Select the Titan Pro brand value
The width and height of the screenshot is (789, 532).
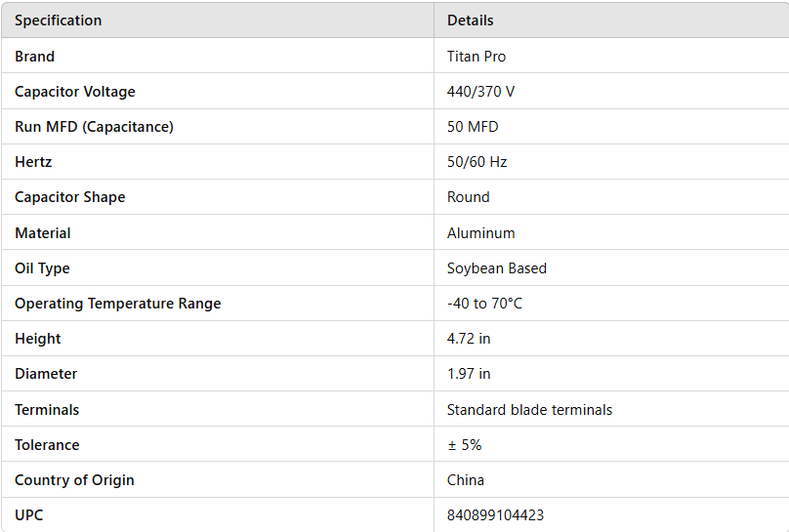tap(477, 57)
